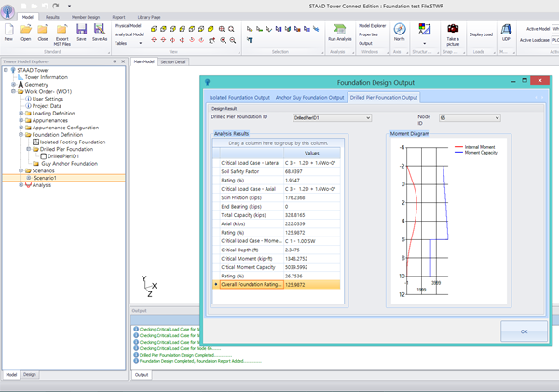Click the redo arrow in quick access
559x392 pixels.
[x=56, y=6]
